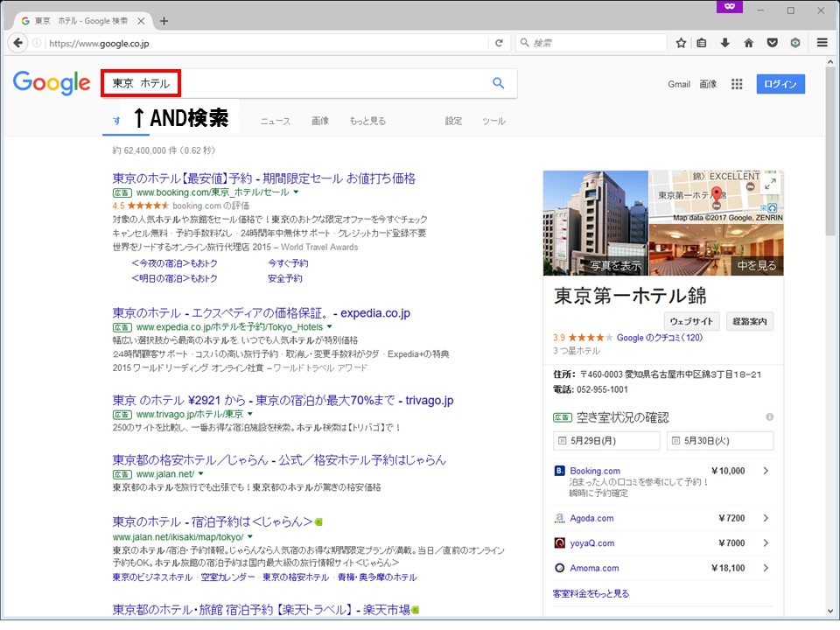Screen dimensions: 840x630
Task: Go back with the browser back arrow
Action: pyautogui.click(x=17, y=43)
